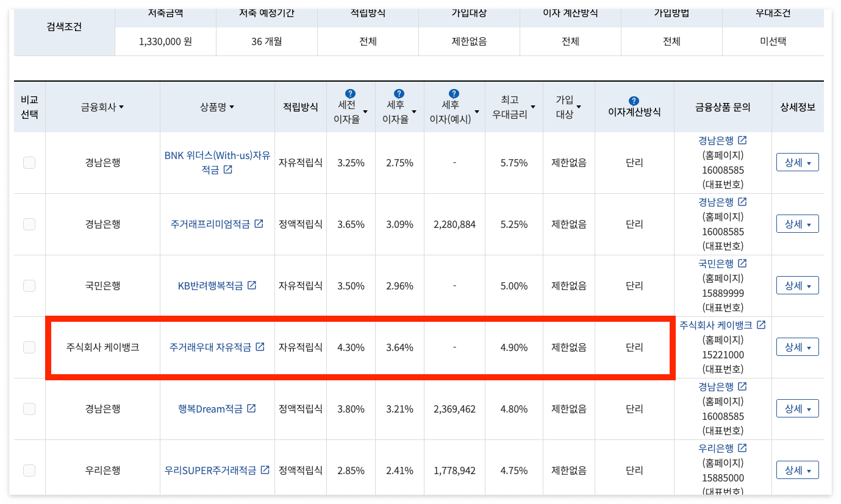Expand 상세 for KB반려행복적금
The image size is (841, 504).
pyautogui.click(x=797, y=286)
